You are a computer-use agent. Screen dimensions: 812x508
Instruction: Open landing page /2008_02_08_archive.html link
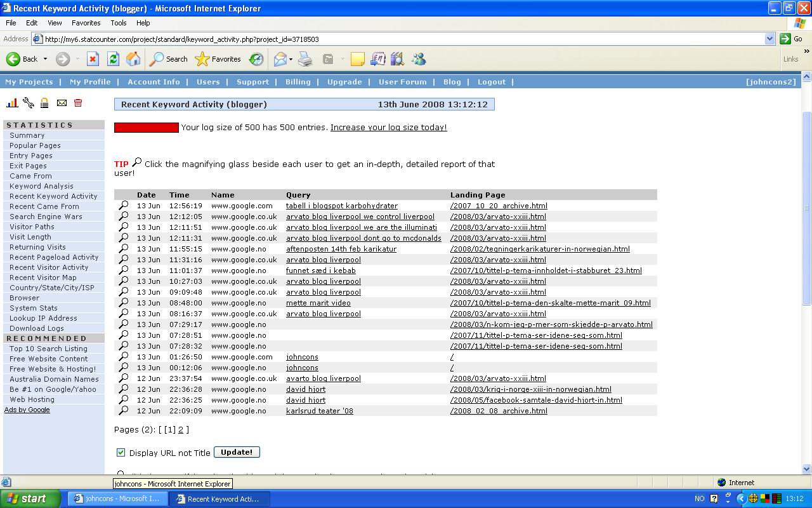click(x=499, y=411)
